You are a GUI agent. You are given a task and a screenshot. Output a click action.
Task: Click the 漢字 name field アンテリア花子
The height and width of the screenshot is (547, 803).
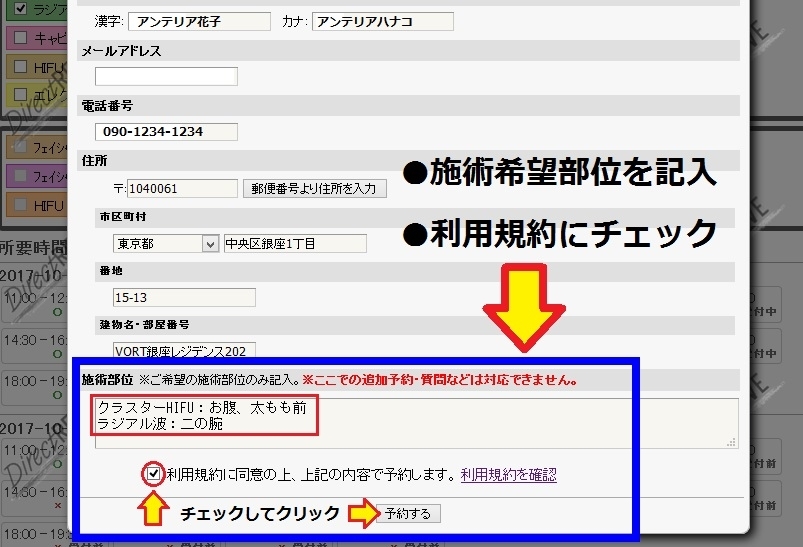pos(199,22)
